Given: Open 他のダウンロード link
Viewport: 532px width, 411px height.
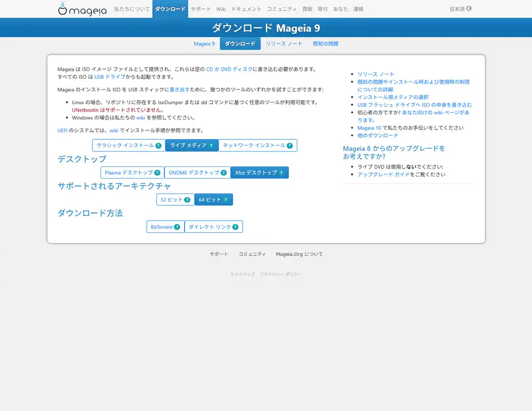Looking at the screenshot, I should [378, 136].
